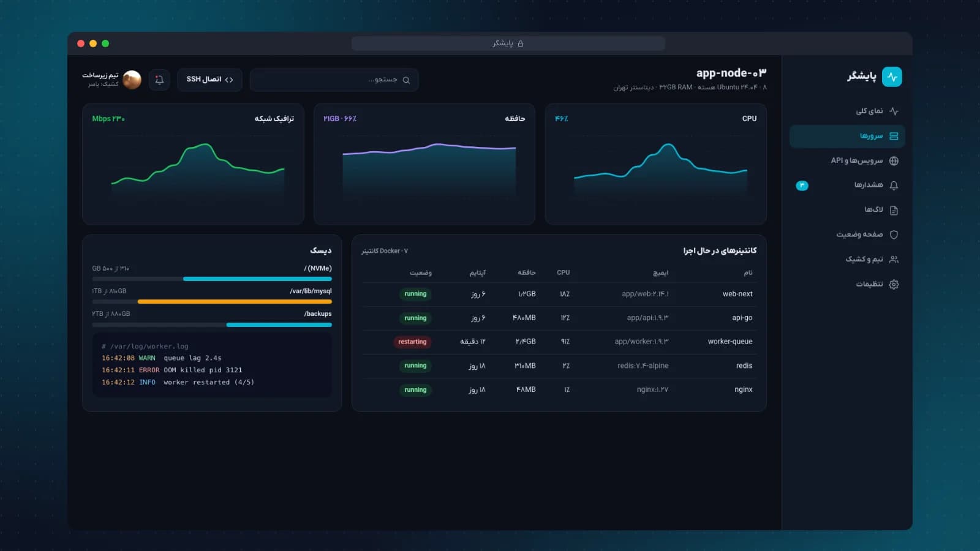Click the globe icon beside سرویس‌ها و API

(x=894, y=161)
